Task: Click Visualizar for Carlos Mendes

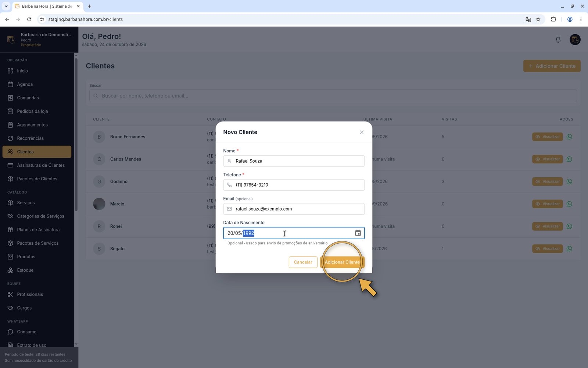Action: tap(547, 159)
